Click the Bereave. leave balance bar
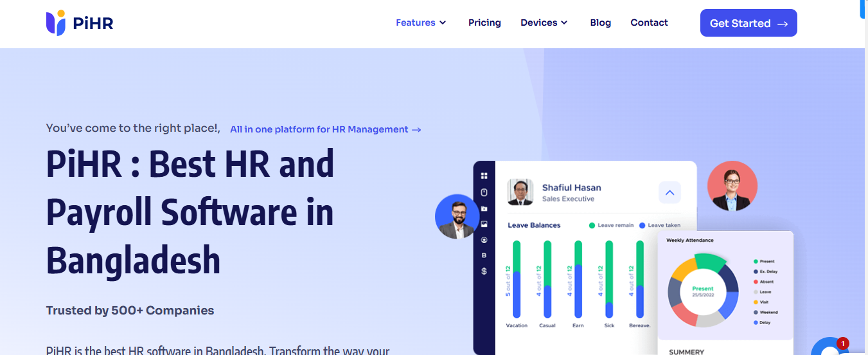 click(x=640, y=279)
